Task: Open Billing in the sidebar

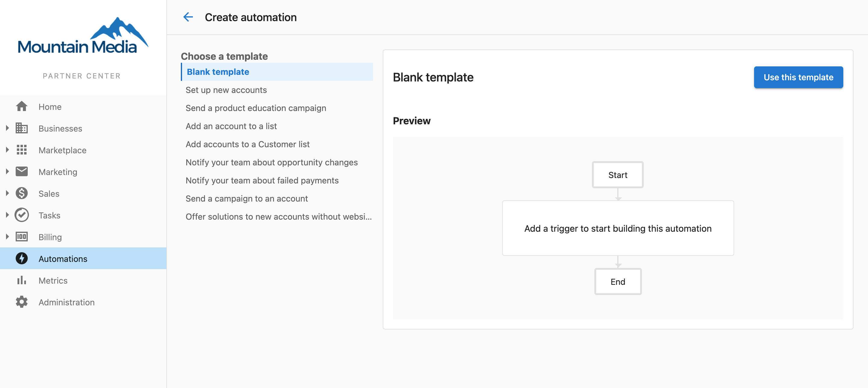Action: coord(83,237)
